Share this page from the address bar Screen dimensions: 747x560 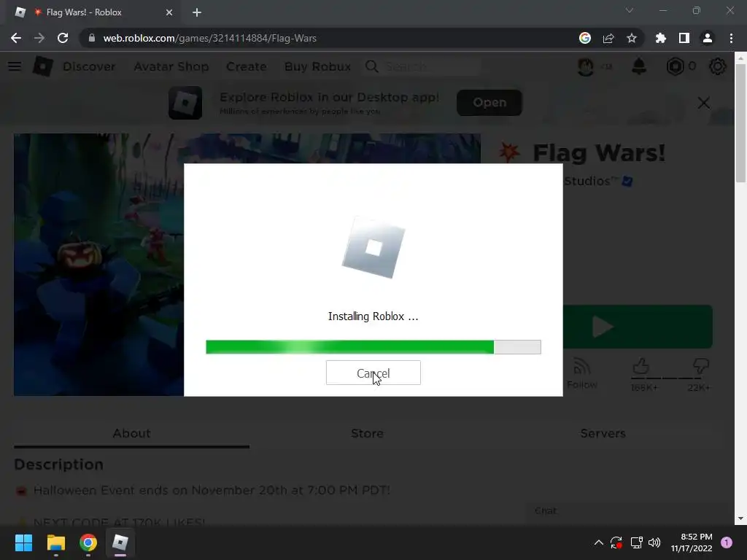point(608,38)
